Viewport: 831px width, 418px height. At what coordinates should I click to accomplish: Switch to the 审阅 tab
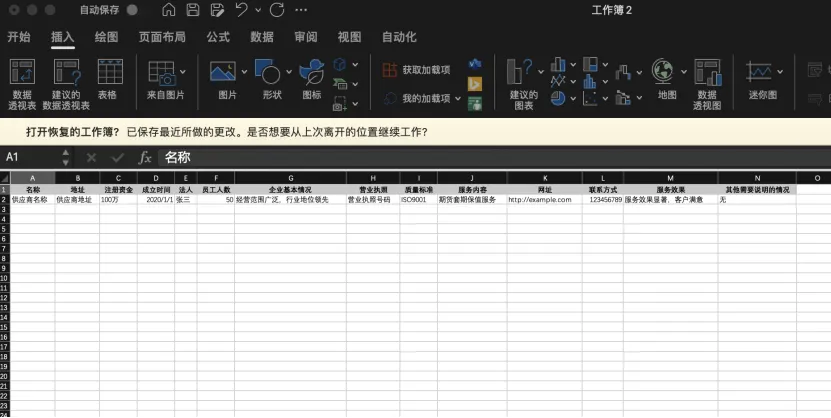coord(306,37)
